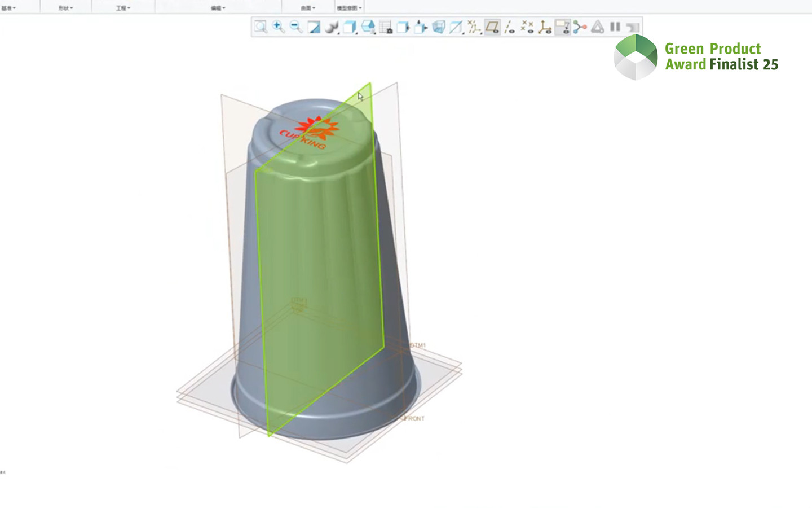This screenshot has height=508, width=812.
Task: Toggle datum axis display on
Action: click(x=510, y=27)
